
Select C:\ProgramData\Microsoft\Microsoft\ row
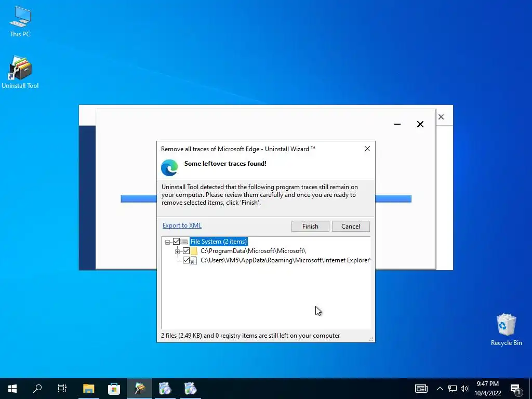pyautogui.click(x=253, y=251)
